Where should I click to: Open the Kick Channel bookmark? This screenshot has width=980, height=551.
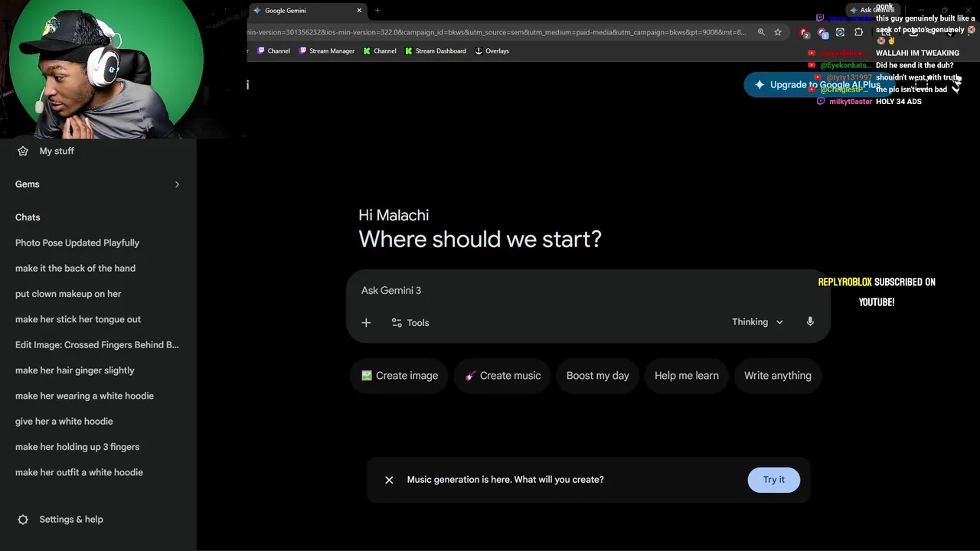pos(380,51)
